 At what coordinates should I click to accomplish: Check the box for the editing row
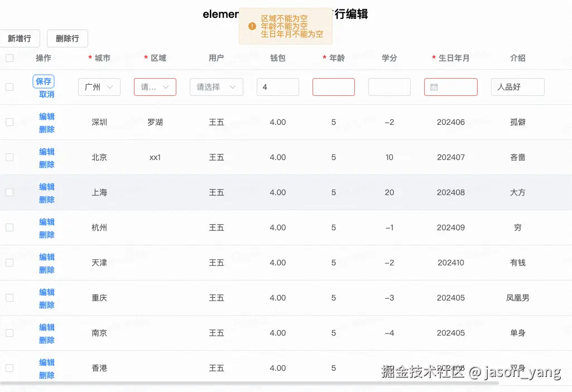9,87
